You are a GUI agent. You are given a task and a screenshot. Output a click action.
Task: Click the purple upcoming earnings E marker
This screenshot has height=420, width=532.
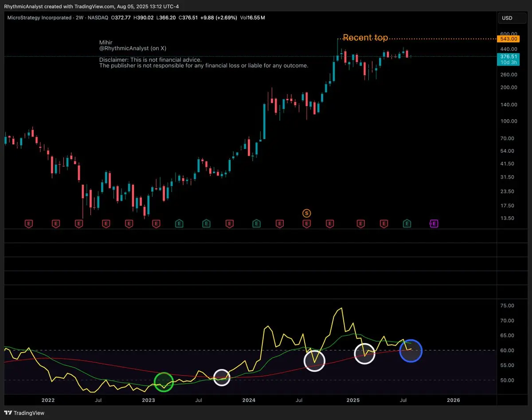click(x=434, y=224)
